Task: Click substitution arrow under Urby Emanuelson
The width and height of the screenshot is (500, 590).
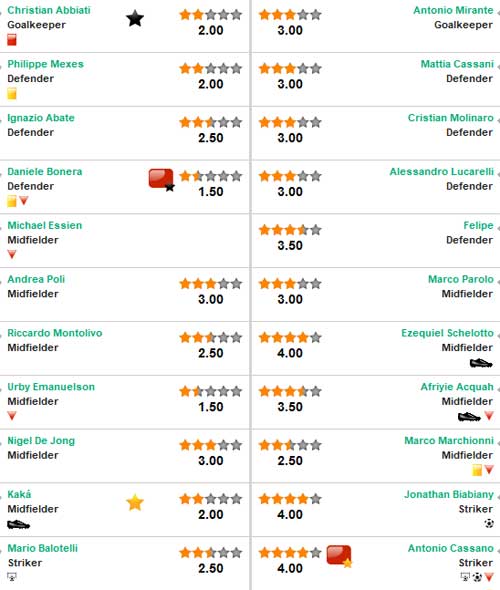Action: coord(12,416)
